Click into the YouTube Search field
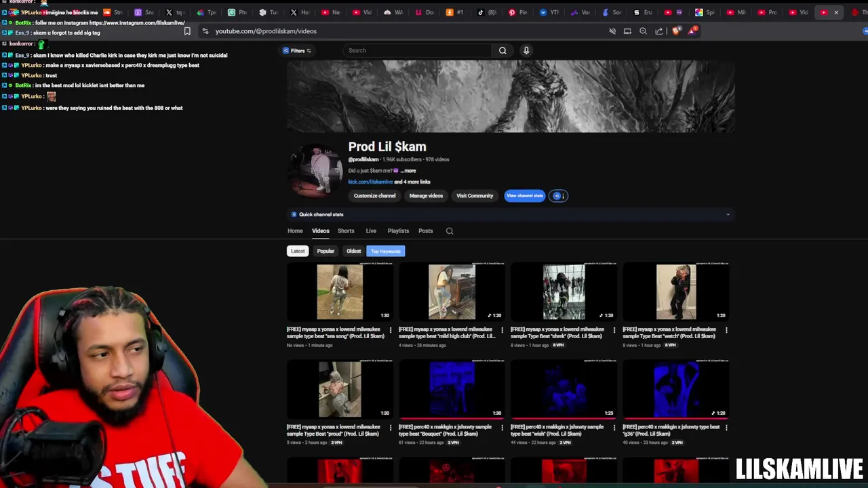Image resolution: width=868 pixels, height=488 pixels. coord(418,50)
